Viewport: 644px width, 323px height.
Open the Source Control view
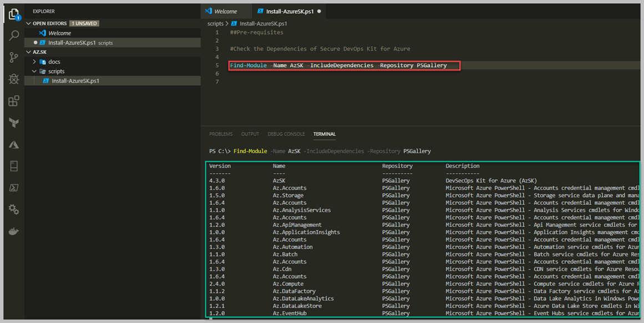(14, 57)
